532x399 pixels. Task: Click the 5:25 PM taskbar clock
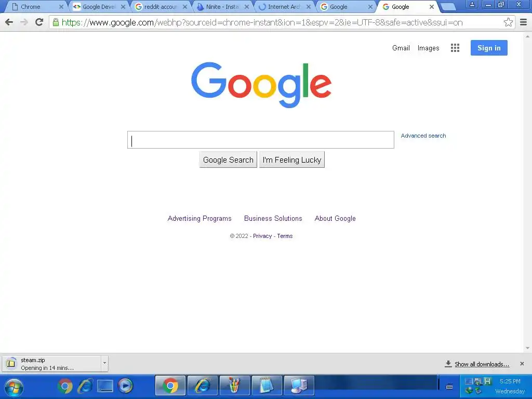pyautogui.click(x=510, y=381)
